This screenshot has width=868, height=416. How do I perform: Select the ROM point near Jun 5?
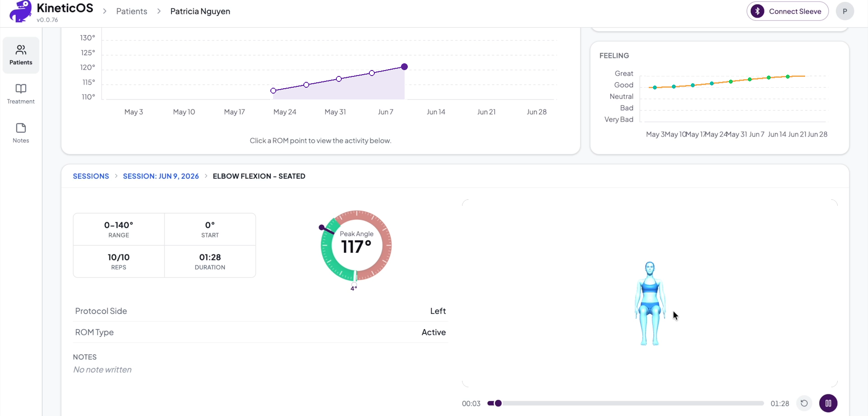click(372, 73)
